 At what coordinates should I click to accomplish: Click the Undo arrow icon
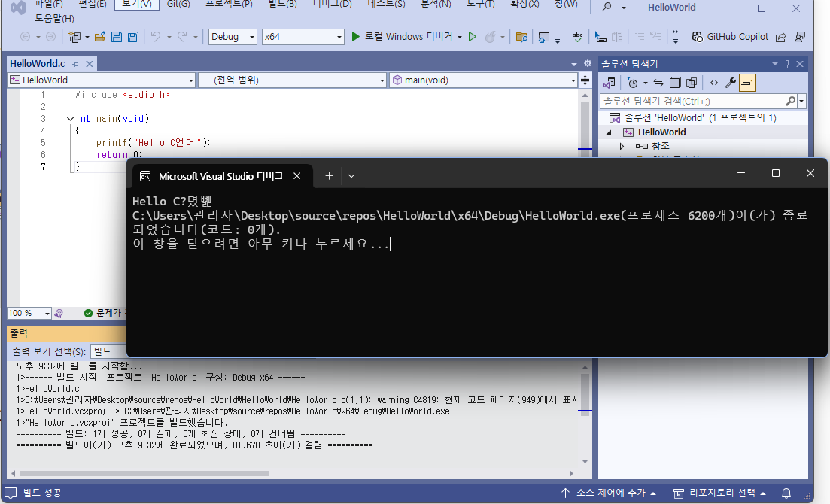pos(156,37)
